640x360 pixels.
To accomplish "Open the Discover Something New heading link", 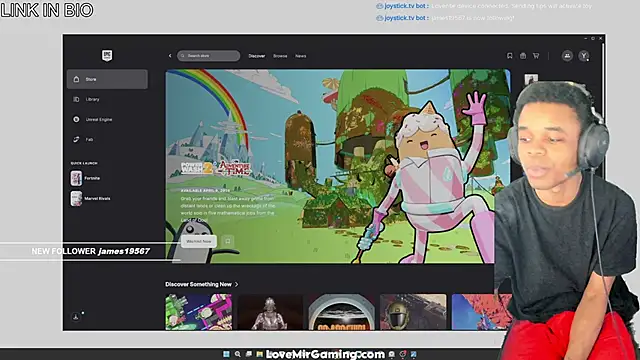I will pyautogui.click(x=198, y=284).
